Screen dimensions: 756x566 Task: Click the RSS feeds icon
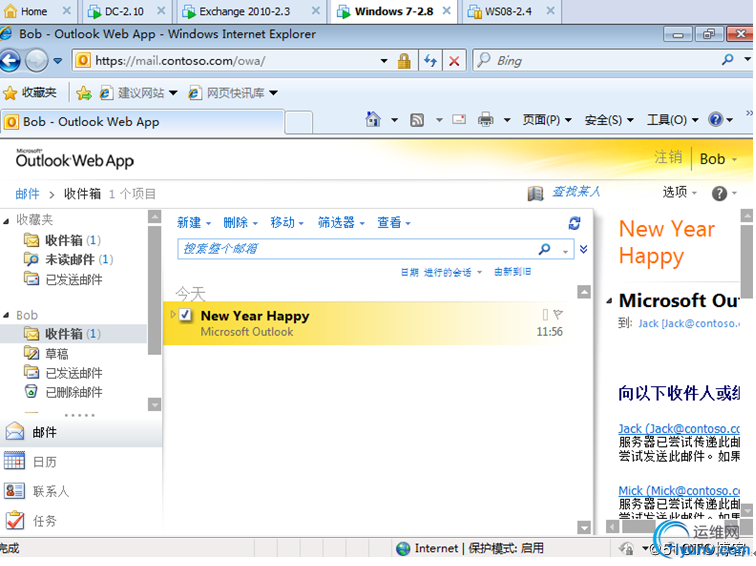(x=417, y=120)
